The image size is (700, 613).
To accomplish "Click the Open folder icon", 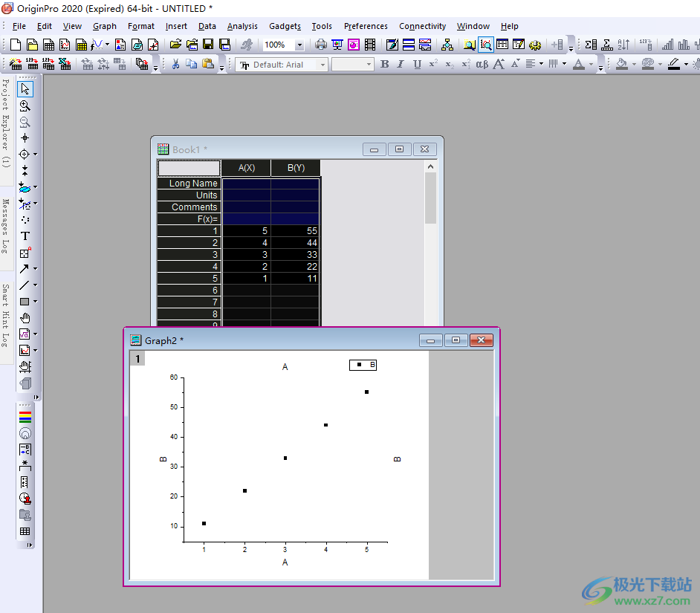I will click(175, 45).
